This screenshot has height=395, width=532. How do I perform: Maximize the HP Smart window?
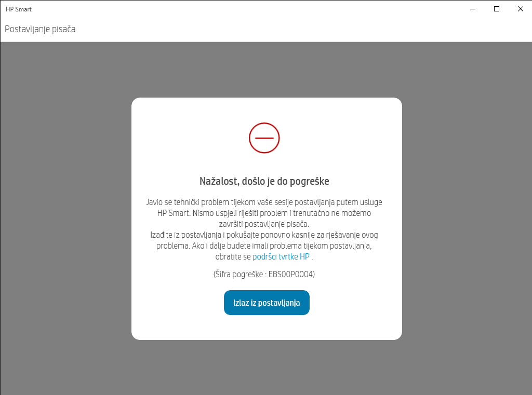point(496,9)
